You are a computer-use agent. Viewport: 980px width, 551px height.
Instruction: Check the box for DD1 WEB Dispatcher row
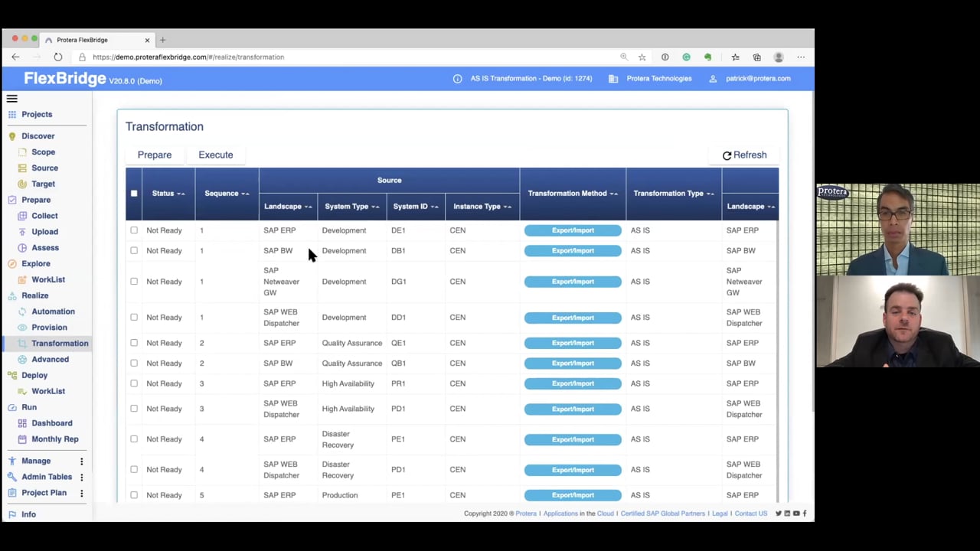coord(134,318)
